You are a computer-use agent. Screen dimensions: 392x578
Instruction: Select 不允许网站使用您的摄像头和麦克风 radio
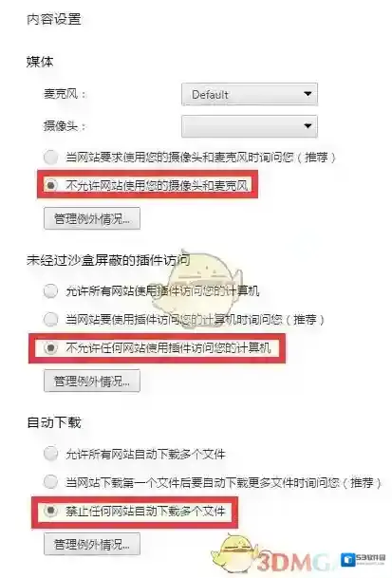point(51,185)
